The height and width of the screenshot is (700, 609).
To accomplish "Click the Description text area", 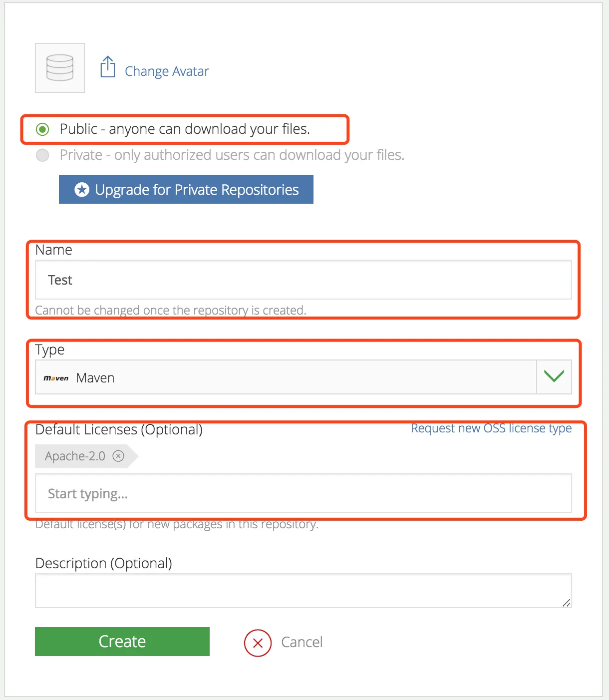I will [x=303, y=590].
